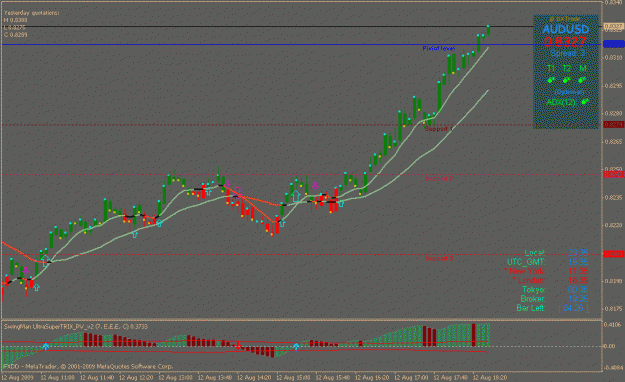625x382 pixels.
Task: Click the dark red 0.8274 Support 1 price tag
Action: (614, 125)
